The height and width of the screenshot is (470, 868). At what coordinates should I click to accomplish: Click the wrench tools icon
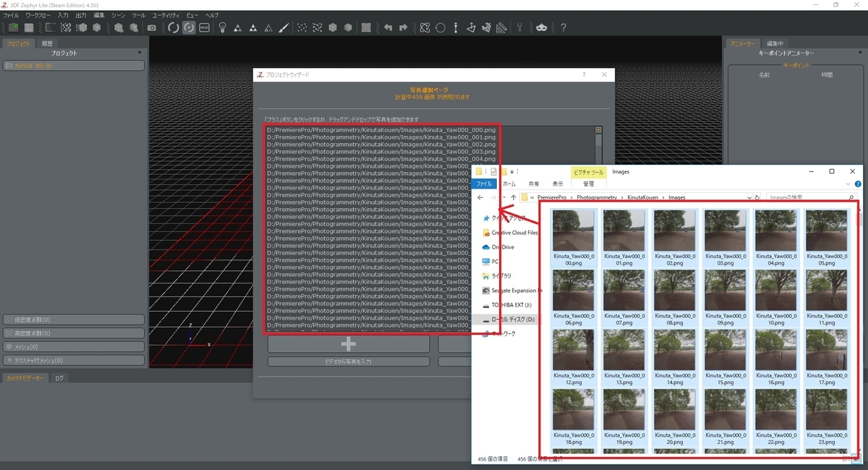pyautogui.click(x=519, y=27)
